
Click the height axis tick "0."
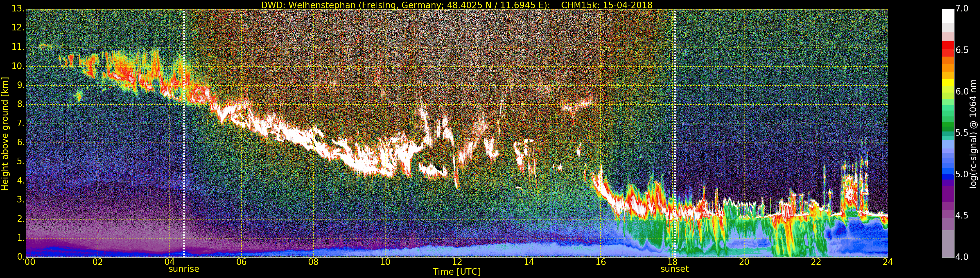(21, 257)
